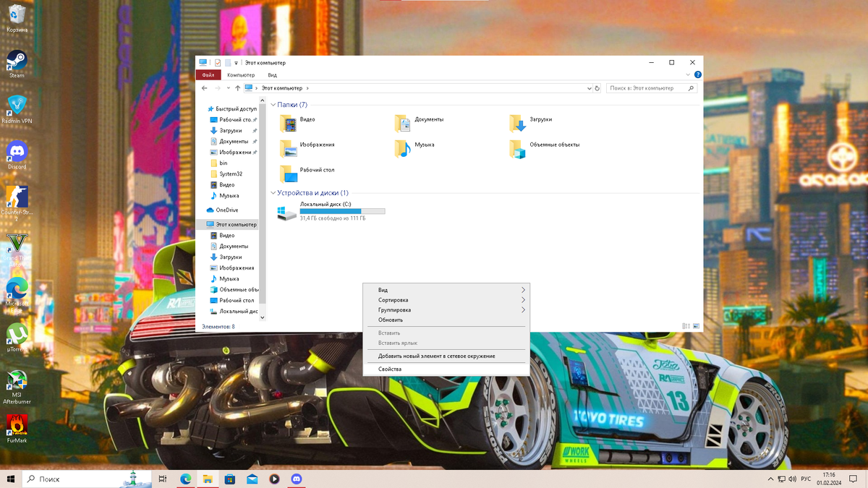Show hidden tray icons with the chevron

click(770, 479)
